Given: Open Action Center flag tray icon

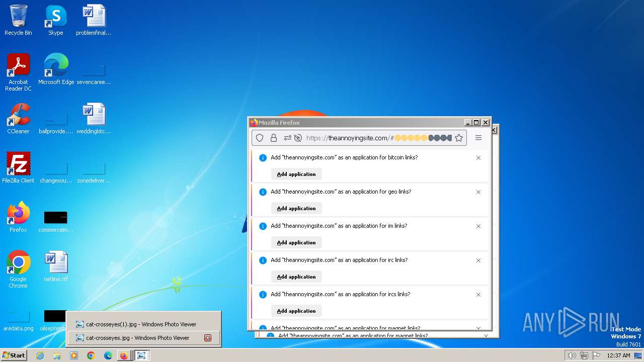Looking at the screenshot, I should 596,355.
